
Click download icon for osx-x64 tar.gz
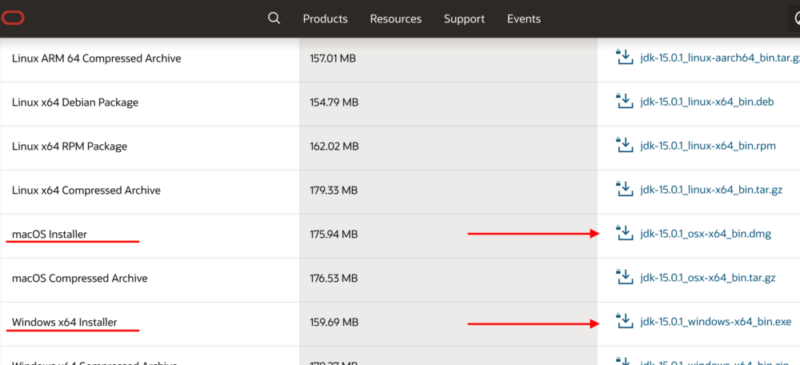[624, 277]
